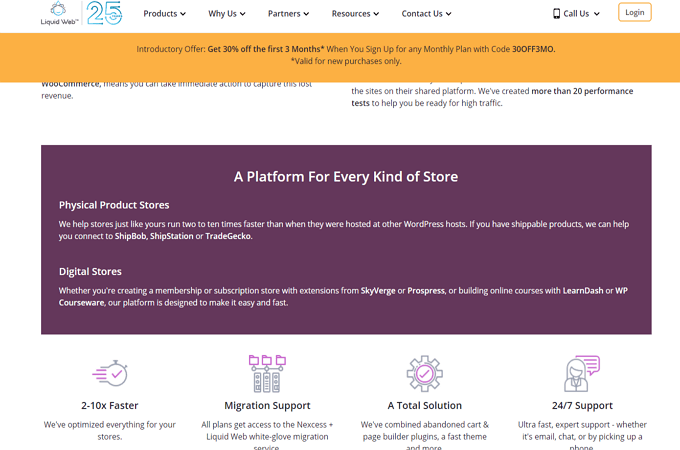Click the stopwatch icon above 2-10x Faster

(110, 373)
